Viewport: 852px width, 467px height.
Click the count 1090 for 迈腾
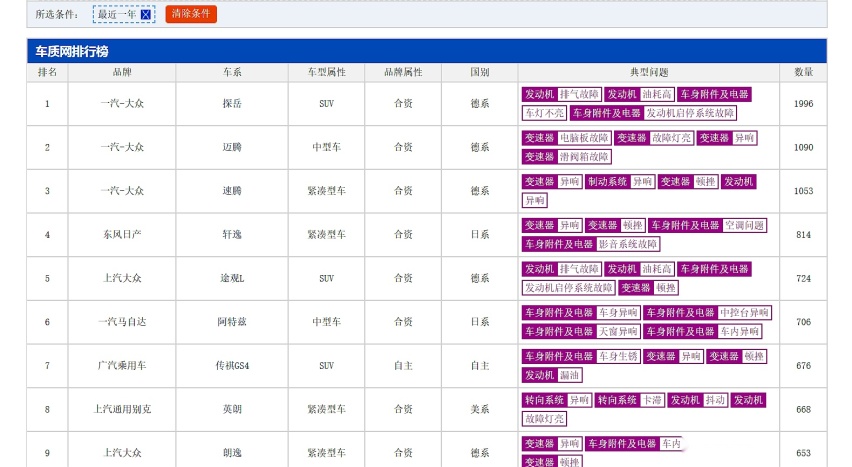(x=803, y=147)
